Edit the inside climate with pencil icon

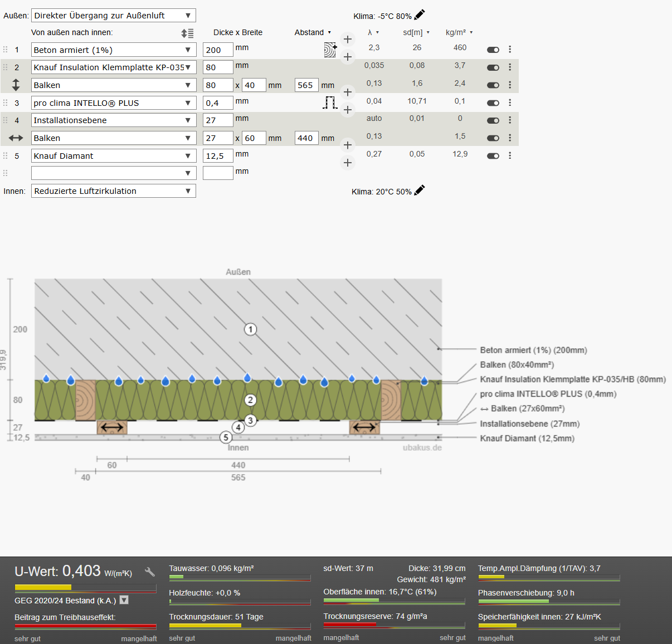pyautogui.click(x=420, y=191)
